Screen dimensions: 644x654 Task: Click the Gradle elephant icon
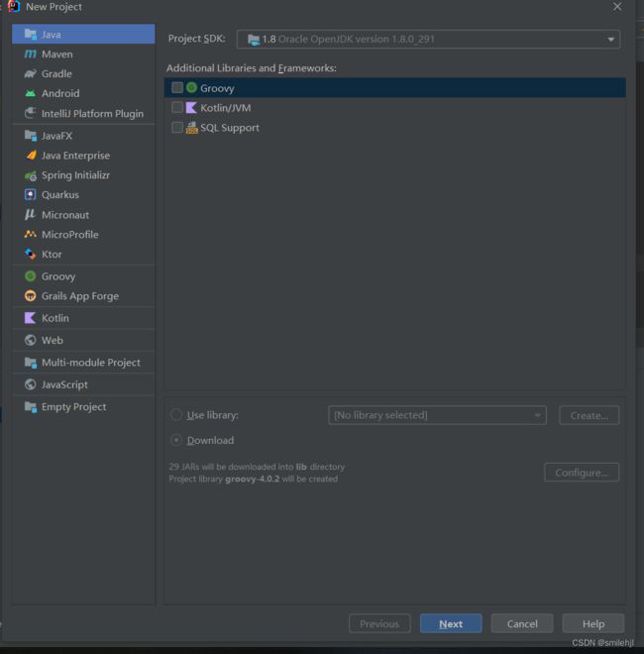click(31, 74)
